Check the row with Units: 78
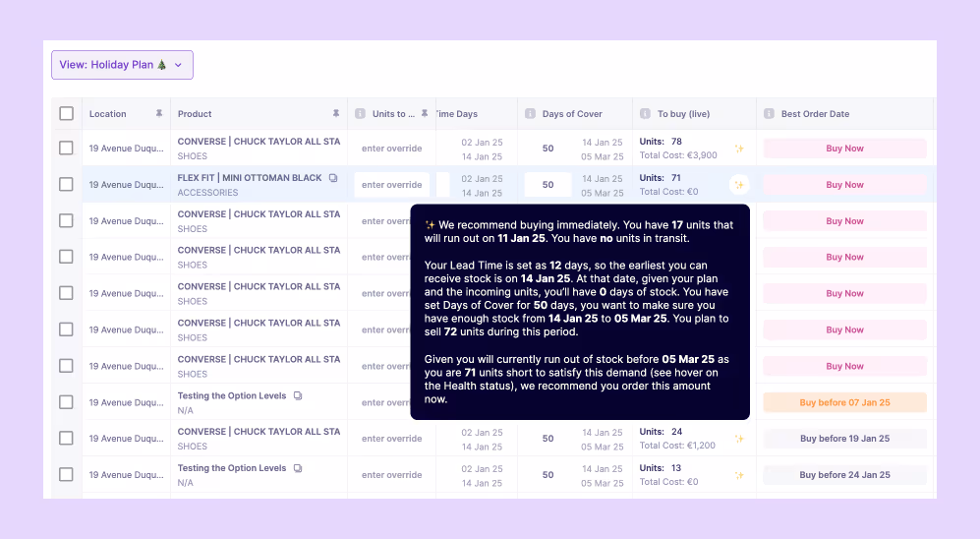 [x=66, y=149]
